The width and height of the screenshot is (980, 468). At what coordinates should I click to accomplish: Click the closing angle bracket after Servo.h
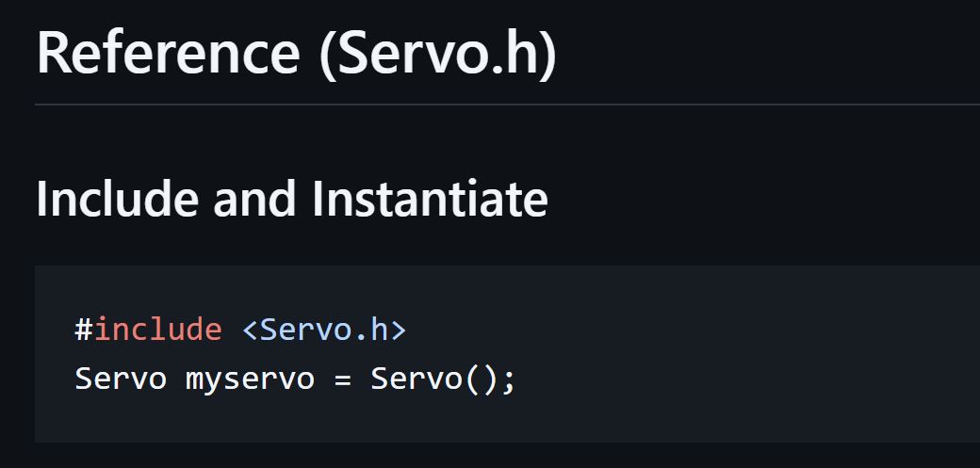(399, 331)
